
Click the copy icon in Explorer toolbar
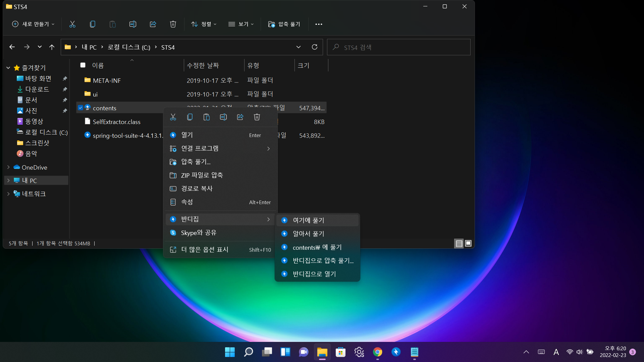93,24
